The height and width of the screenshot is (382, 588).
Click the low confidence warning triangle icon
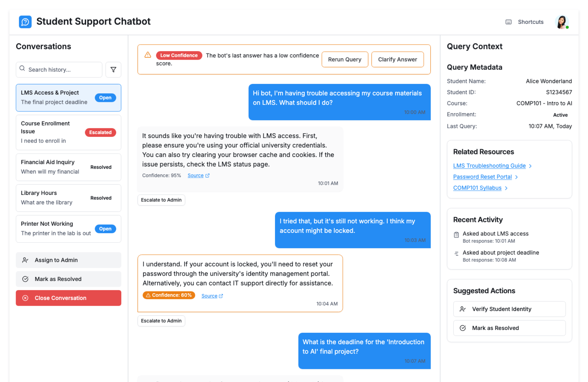pos(148,55)
